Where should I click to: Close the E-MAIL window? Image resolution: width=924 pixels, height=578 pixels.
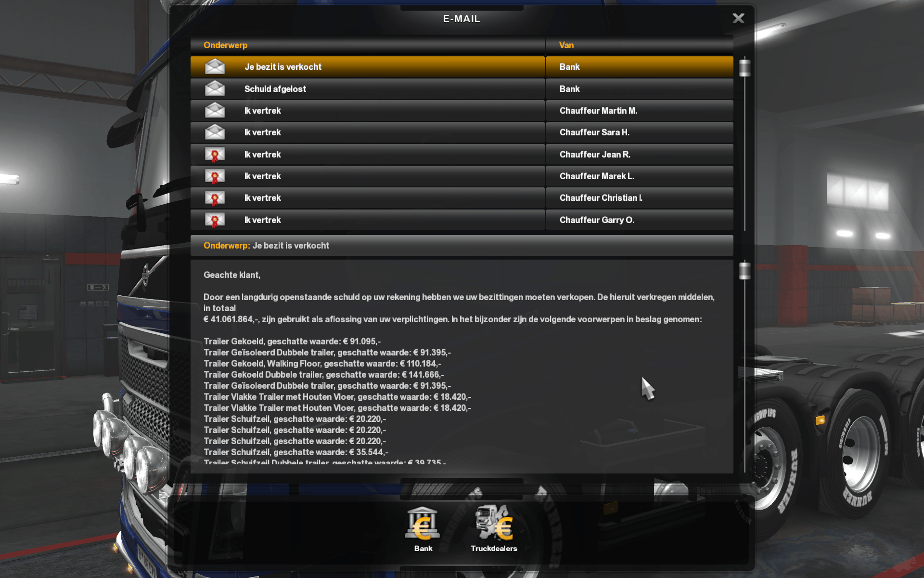[x=738, y=18]
